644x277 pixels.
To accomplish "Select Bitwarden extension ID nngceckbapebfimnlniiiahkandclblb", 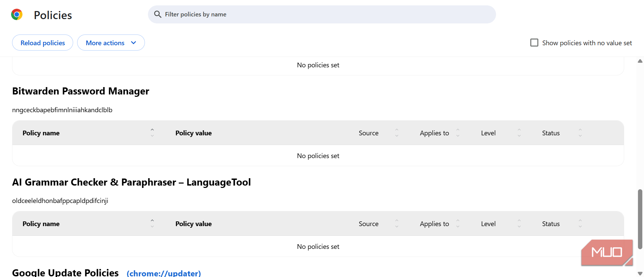I will (62, 110).
